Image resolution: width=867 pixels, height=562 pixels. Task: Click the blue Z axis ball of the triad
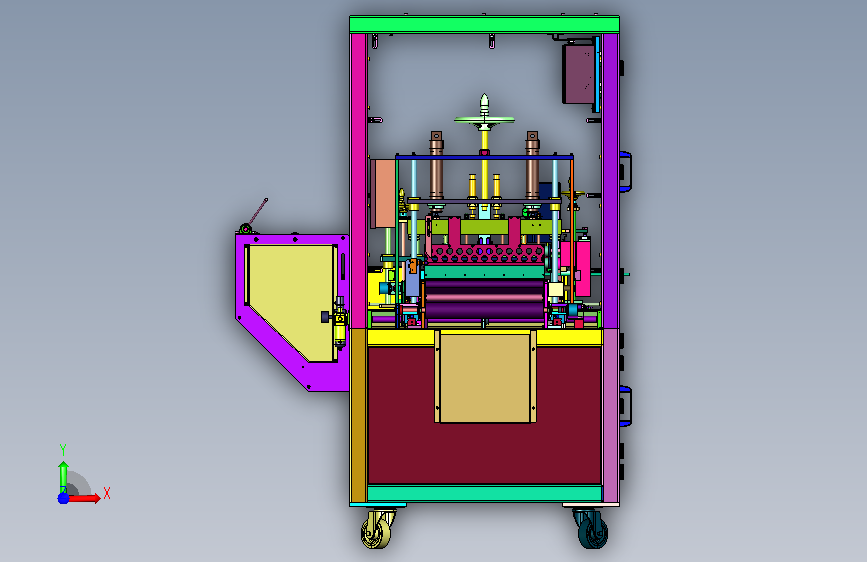[x=64, y=498]
